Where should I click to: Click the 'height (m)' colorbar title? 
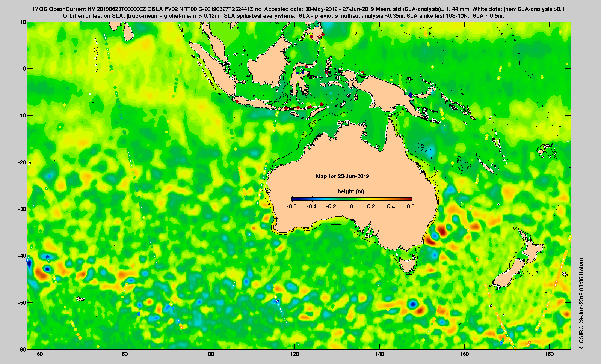350,191
